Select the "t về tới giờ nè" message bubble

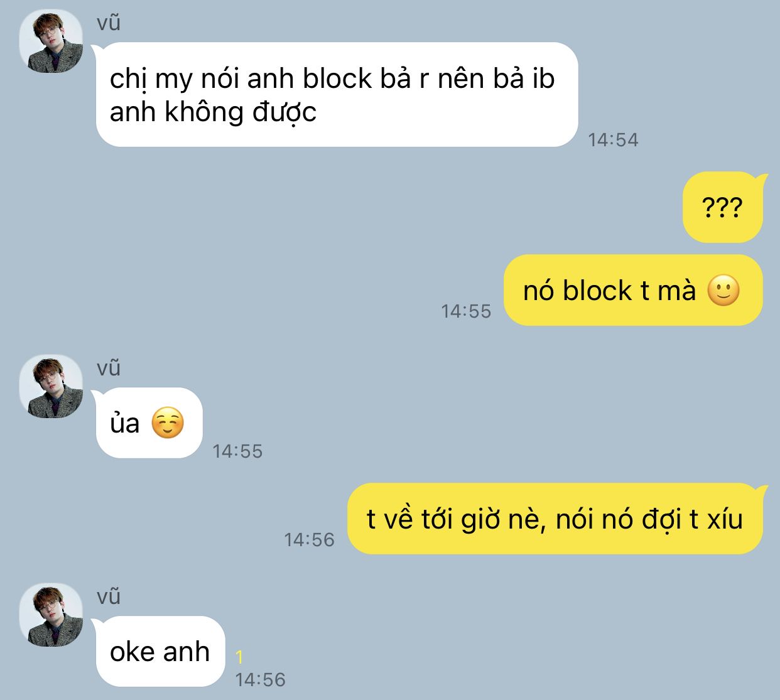point(555,519)
